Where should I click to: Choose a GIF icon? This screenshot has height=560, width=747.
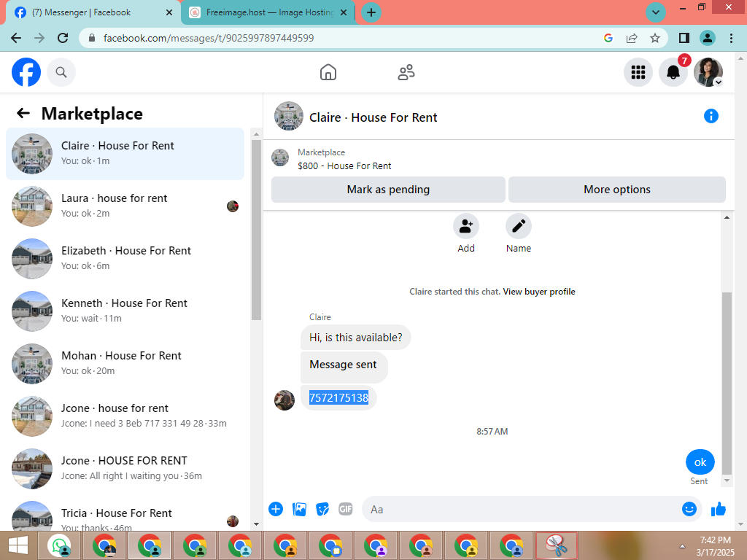pyautogui.click(x=346, y=509)
